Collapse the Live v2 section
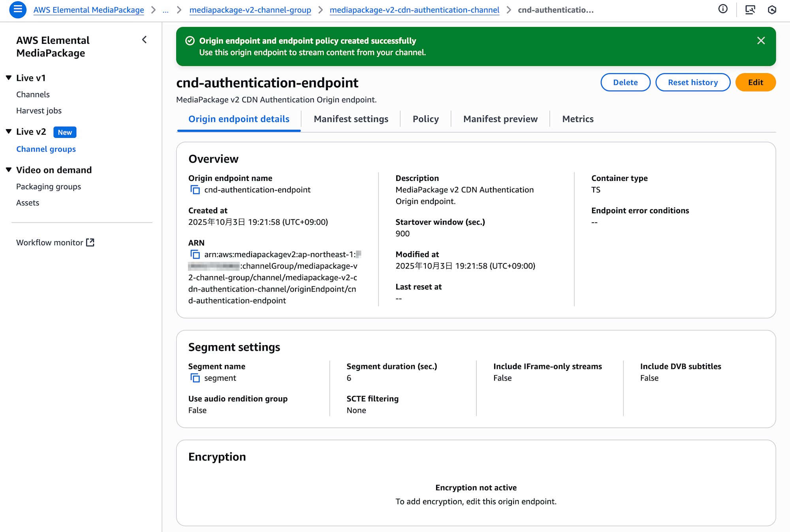The width and height of the screenshot is (790, 532). [x=9, y=132]
